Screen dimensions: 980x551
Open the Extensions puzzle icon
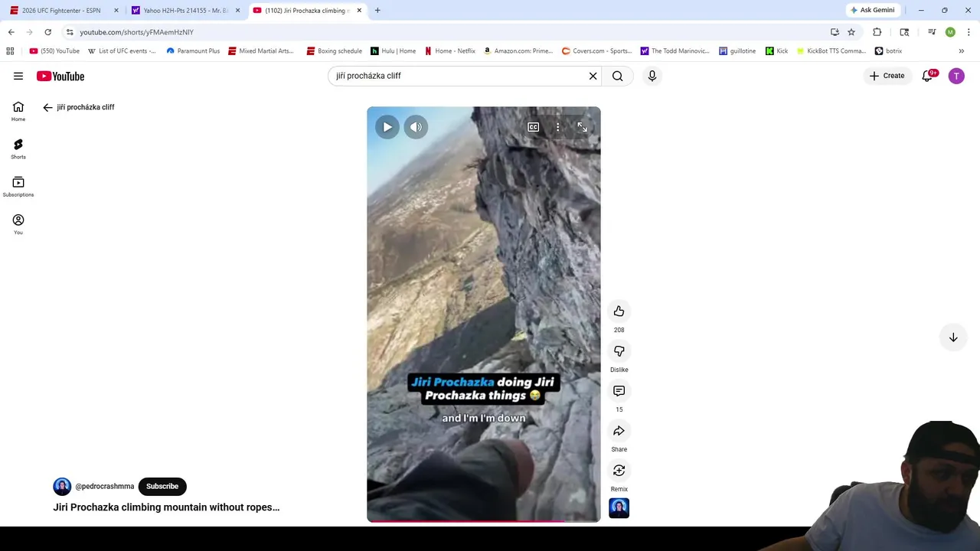click(x=877, y=32)
